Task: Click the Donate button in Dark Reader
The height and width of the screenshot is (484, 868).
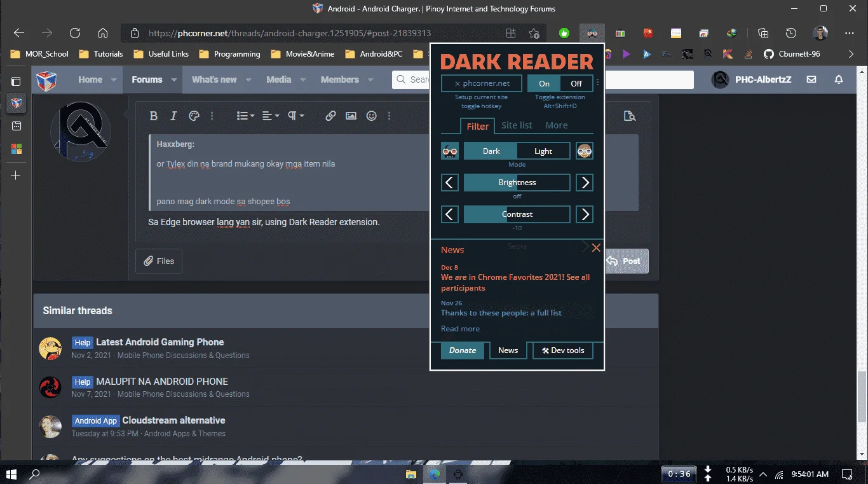Action: coord(463,350)
